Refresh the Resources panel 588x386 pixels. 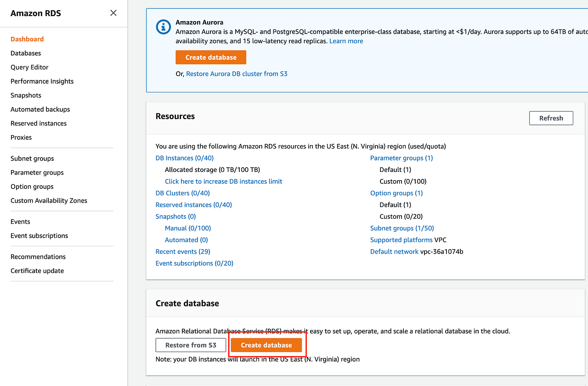[x=551, y=118]
